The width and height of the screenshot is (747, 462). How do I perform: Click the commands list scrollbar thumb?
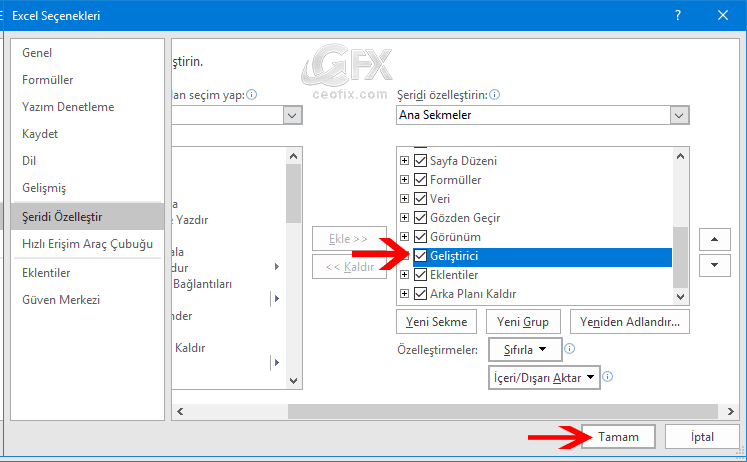click(x=293, y=194)
